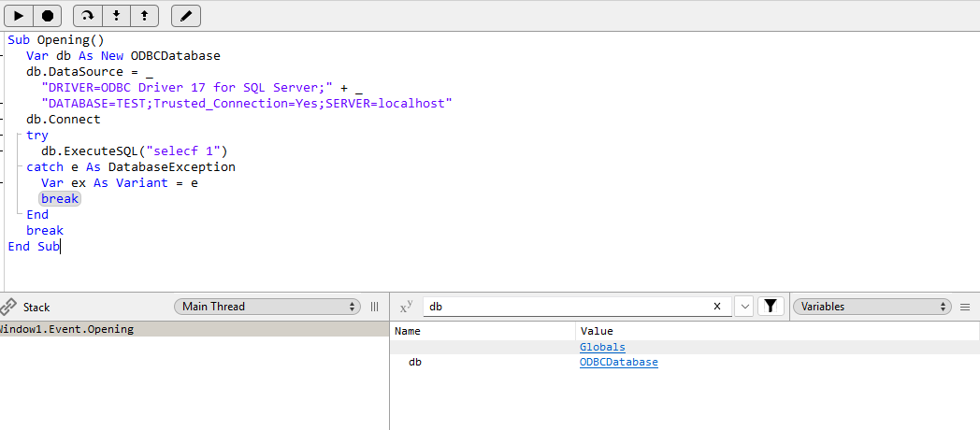Click the vertical bars icon next to Main Thread
The image size is (980, 430).
[x=375, y=307]
